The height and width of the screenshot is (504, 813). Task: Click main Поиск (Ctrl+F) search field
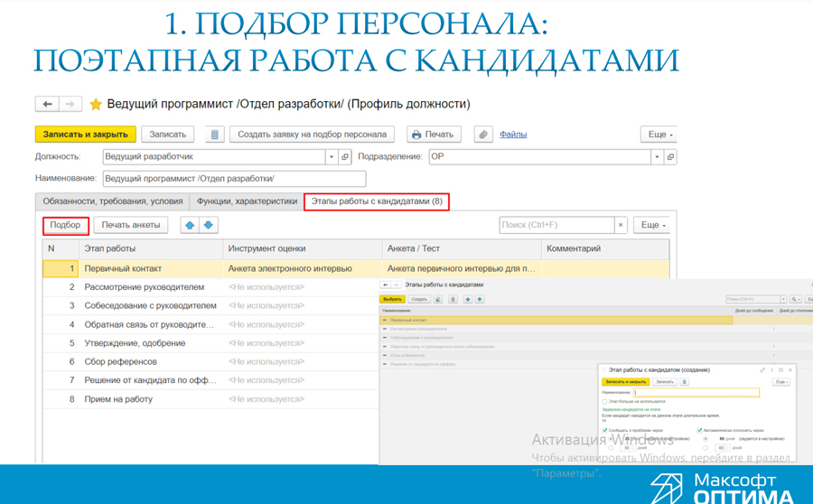(556, 225)
